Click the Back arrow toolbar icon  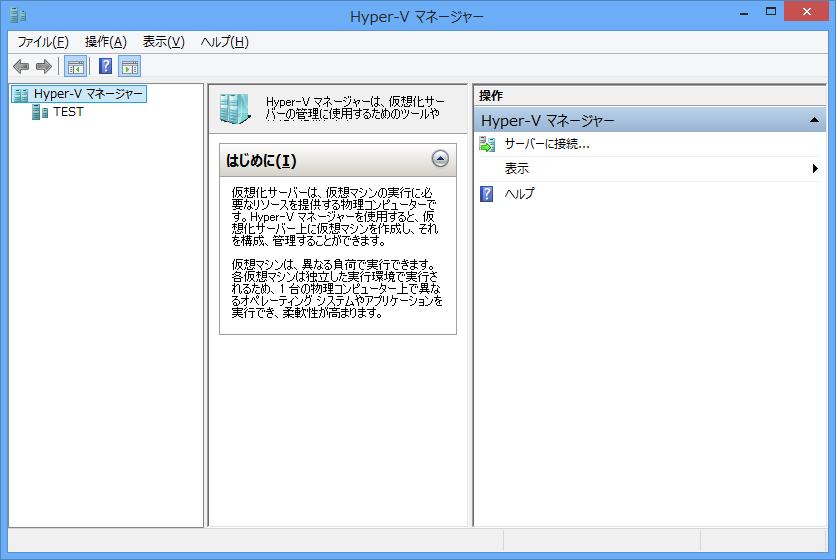21,67
